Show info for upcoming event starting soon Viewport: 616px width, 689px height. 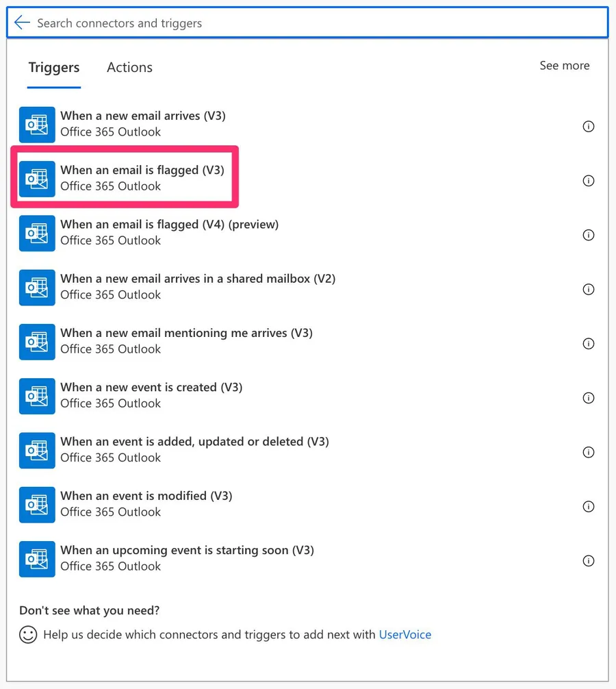click(x=588, y=561)
